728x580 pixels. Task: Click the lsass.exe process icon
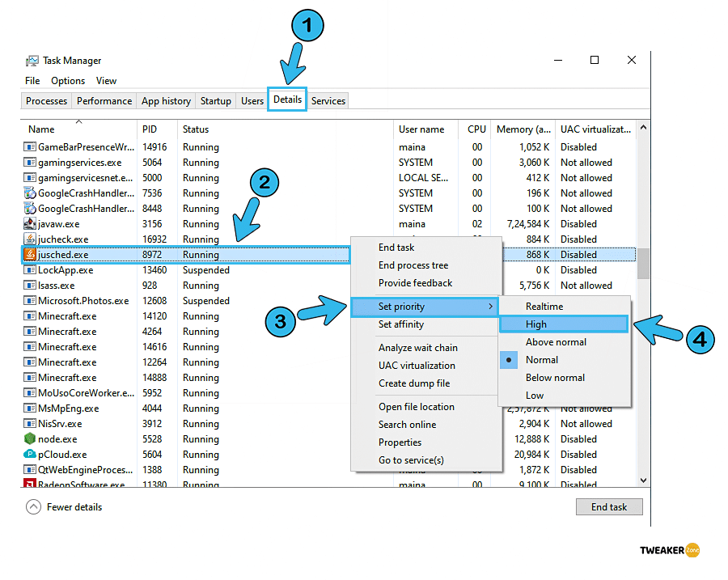[30, 285]
